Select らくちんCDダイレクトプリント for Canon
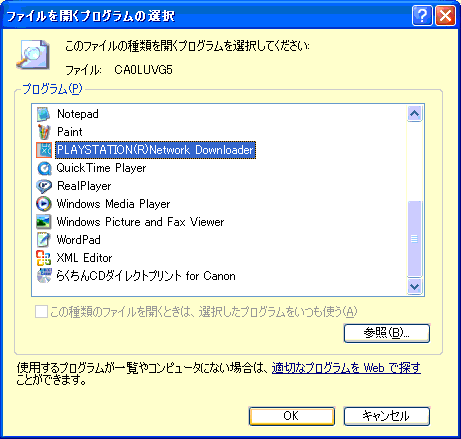 [146, 276]
